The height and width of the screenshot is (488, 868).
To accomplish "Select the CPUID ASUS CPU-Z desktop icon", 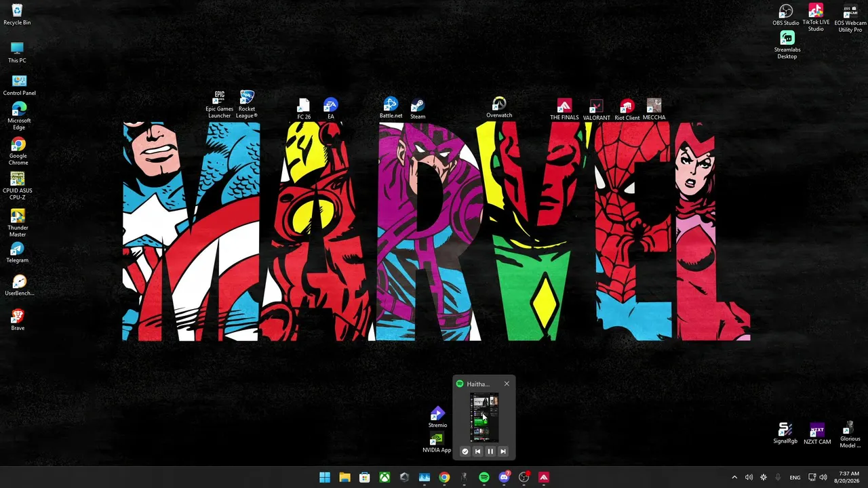I will pyautogui.click(x=18, y=186).
